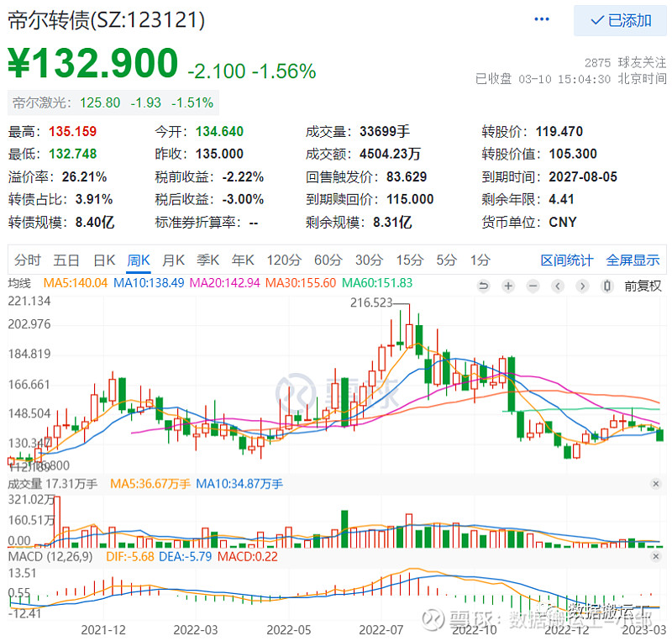Toggle the candlestick style icon

607,286
